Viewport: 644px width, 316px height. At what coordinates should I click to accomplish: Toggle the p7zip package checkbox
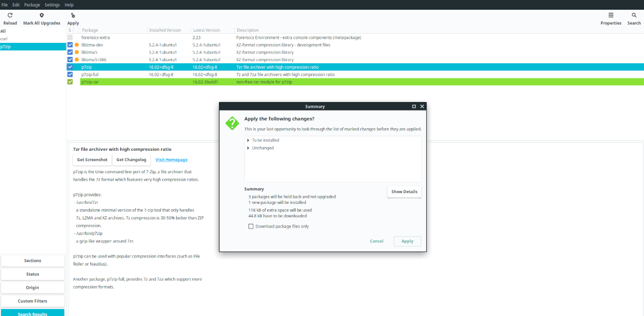[70, 67]
